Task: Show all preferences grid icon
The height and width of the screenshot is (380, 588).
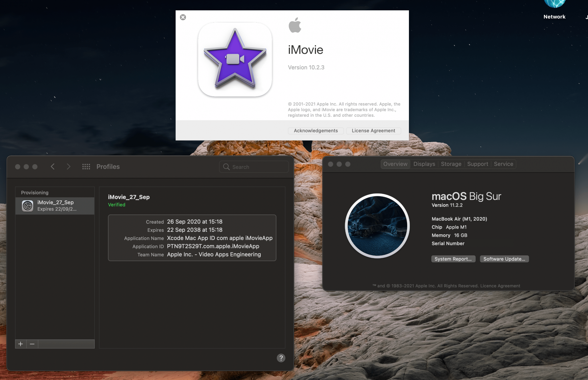Action: 86,167
